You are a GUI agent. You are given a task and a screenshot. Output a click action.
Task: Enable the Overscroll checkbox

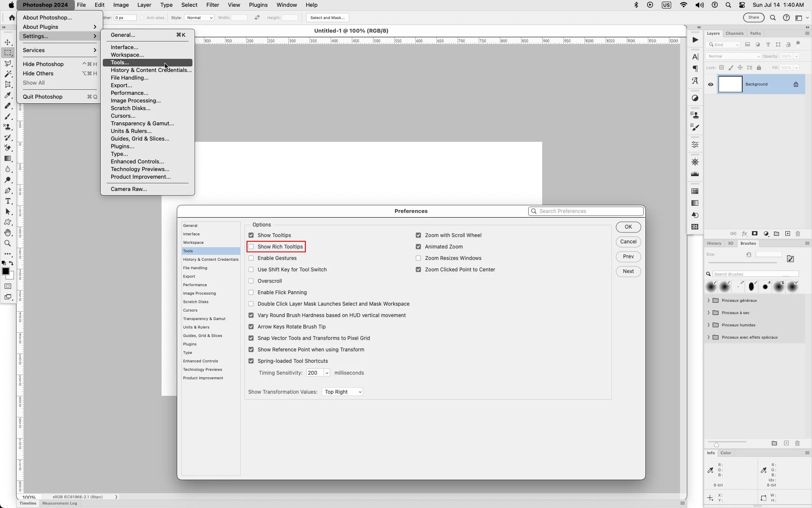coord(251,281)
